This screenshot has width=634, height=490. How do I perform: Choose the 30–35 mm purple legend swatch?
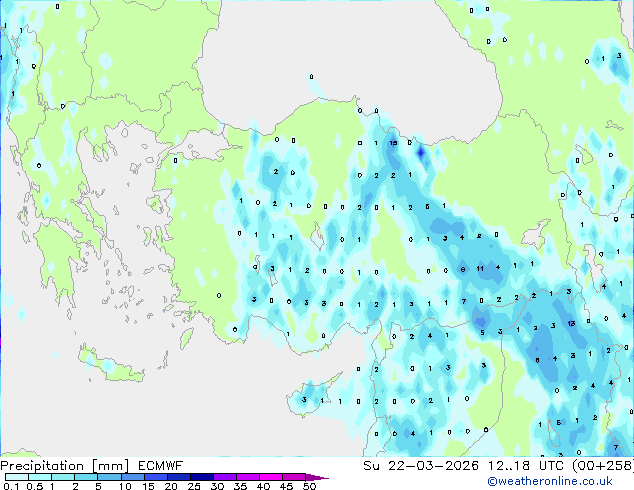pyautogui.click(x=225, y=477)
